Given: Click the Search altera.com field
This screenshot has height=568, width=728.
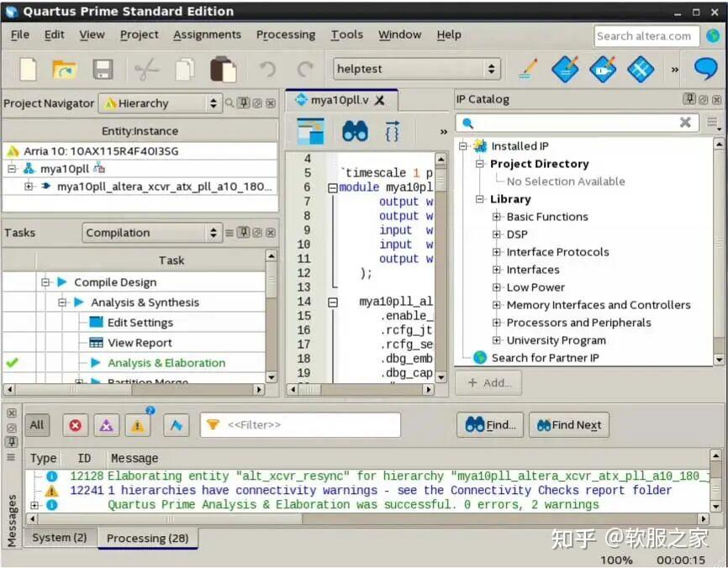Looking at the screenshot, I should [646, 36].
